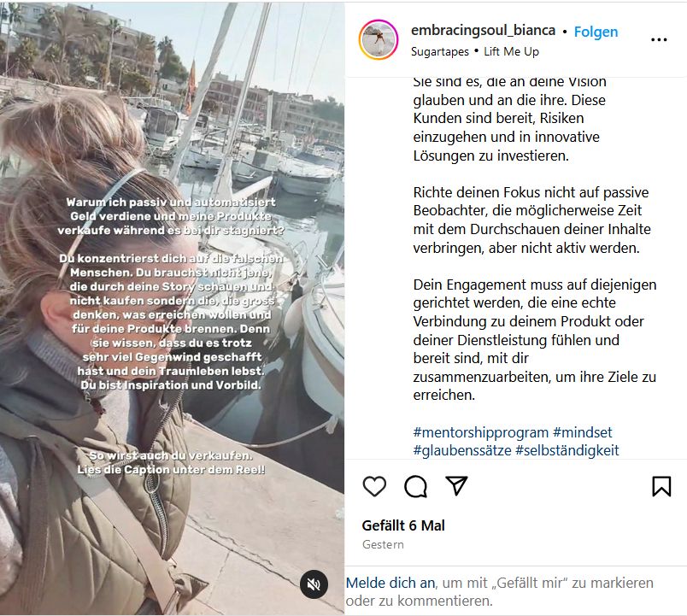Save the post with the bookmark icon
Image resolution: width=687 pixels, height=616 pixels.
coord(661,486)
